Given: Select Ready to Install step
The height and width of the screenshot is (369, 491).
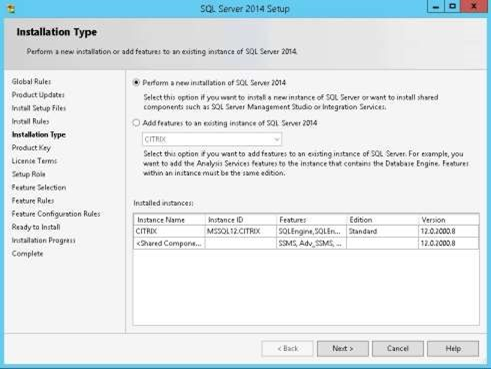Looking at the screenshot, I should click(36, 227).
